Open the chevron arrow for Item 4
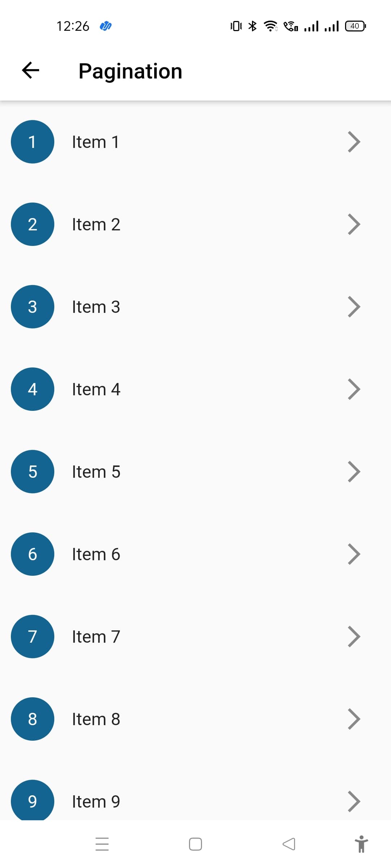The height and width of the screenshot is (868, 391). coord(354,389)
